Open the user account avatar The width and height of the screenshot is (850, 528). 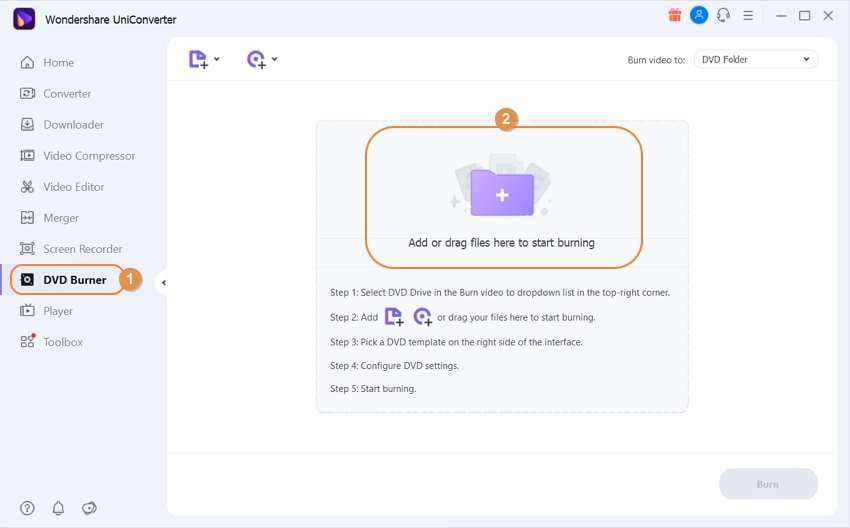point(699,15)
